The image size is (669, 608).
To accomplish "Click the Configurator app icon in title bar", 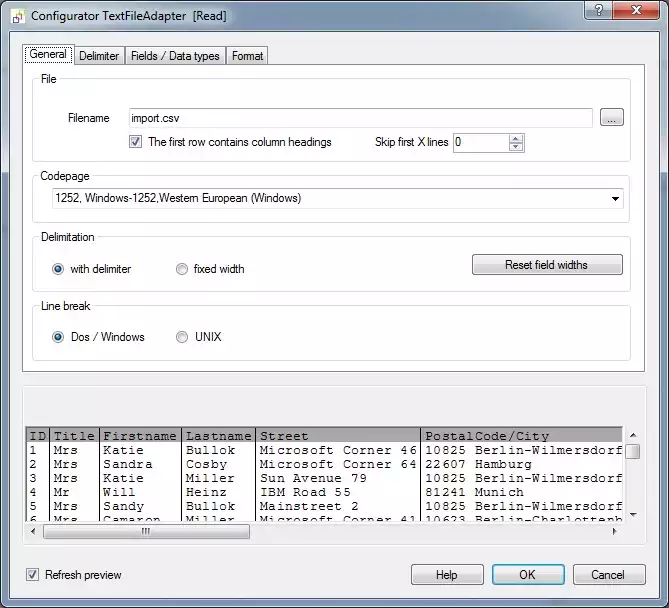I will tap(17, 17).
